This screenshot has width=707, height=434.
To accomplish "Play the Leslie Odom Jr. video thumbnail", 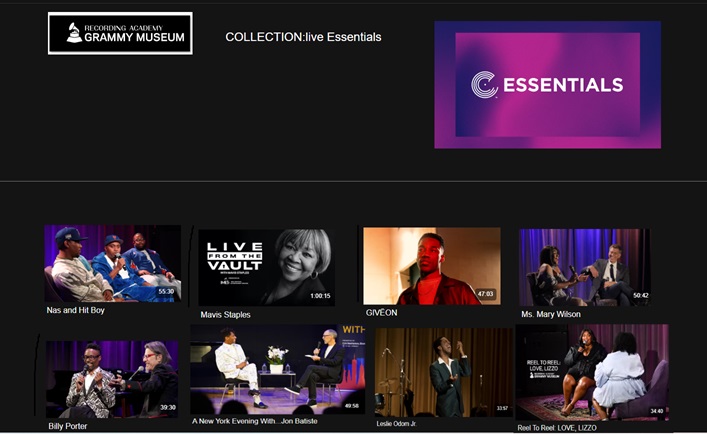I will (x=443, y=372).
